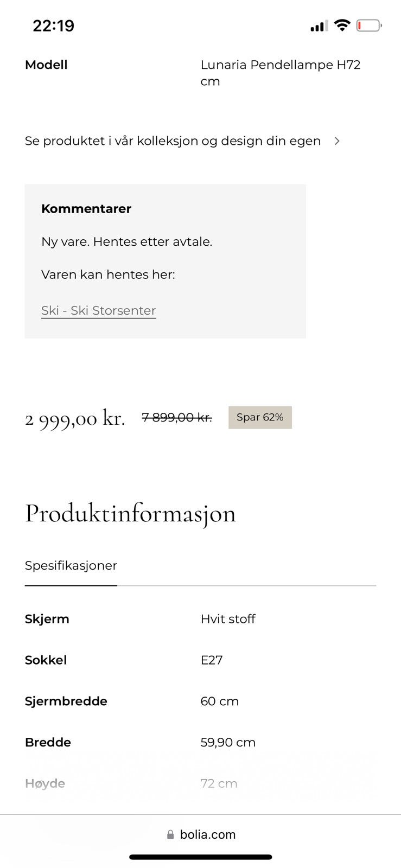Tap the cellular signal bars icon
This screenshot has height=868, width=401.
click(319, 25)
